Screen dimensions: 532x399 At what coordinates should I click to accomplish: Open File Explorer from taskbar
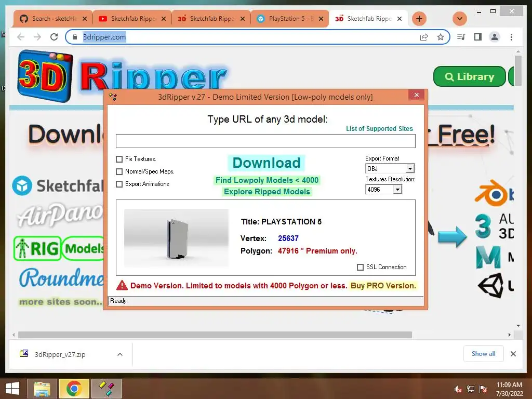pos(42,389)
